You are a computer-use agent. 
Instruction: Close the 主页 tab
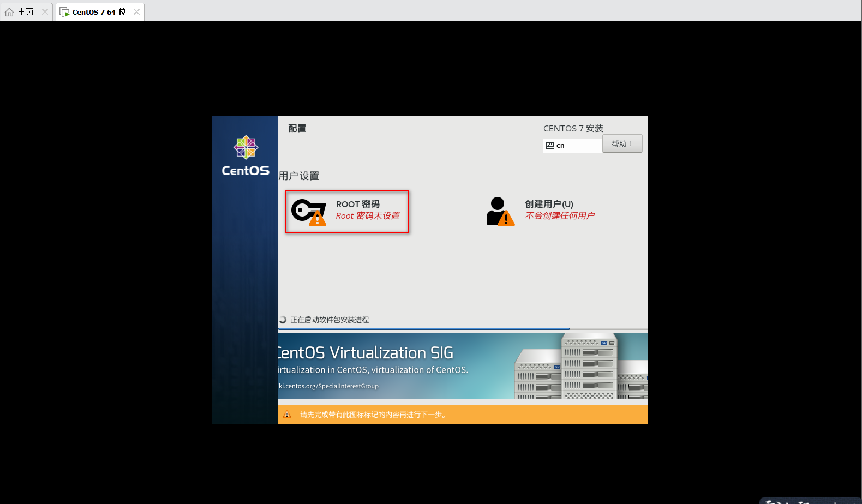click(x=45, y=12)
